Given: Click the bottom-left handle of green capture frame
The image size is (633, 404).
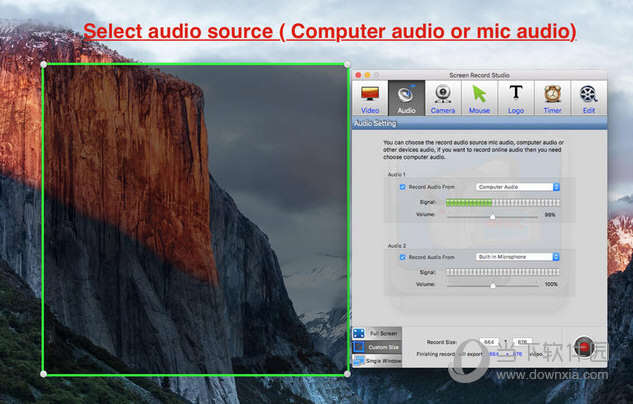Looking at the screenshot, I should point(44,374).
